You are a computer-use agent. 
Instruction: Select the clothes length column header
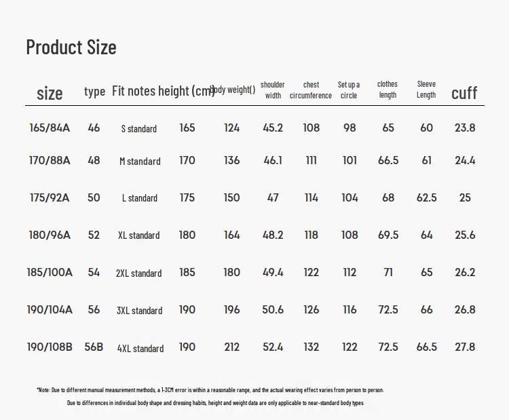coord(388,90)
